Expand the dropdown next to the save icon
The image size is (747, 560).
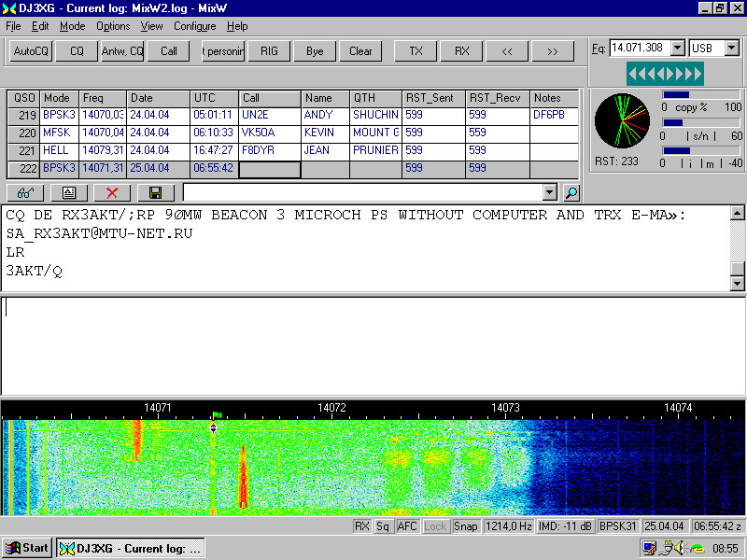pyautogui.click(x=550, y=192)
